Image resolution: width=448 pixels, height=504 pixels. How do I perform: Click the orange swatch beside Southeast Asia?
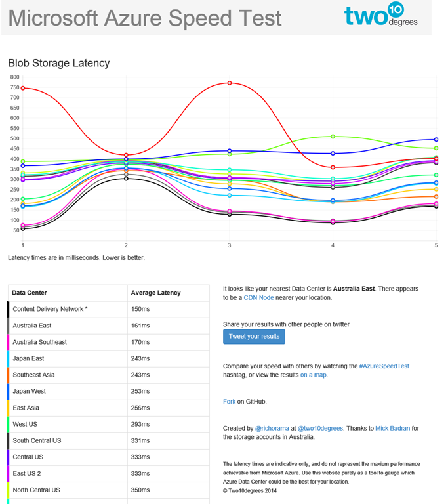click(9, 375)
